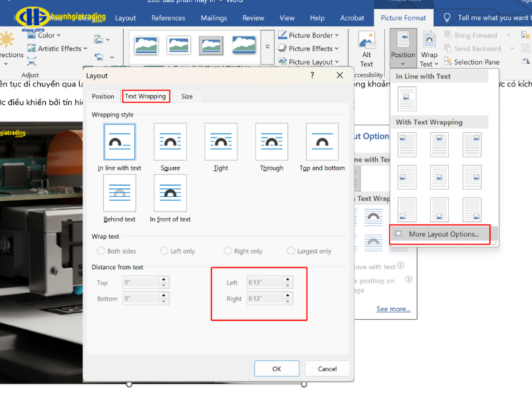Image resolution: width=532 pixels, height=399 pixels.
Task: Choose In front of text wrapping
Action: pyautogui.click(x=170, y=193)
